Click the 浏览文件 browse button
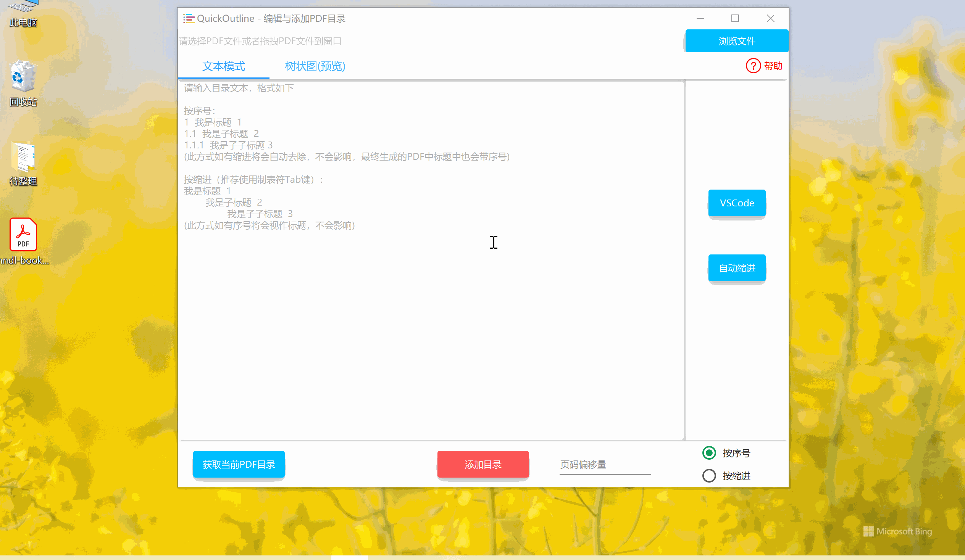965x560 pixels. point(736,41)
